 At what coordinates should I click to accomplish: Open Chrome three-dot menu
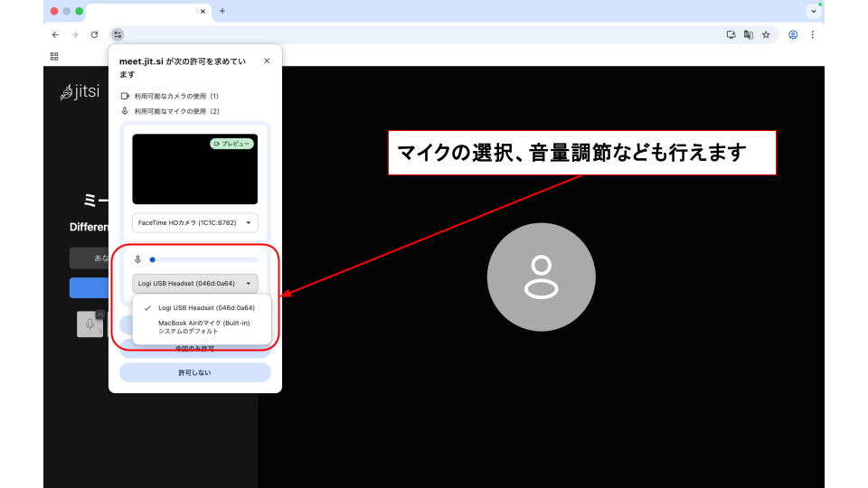pos(812,34)
